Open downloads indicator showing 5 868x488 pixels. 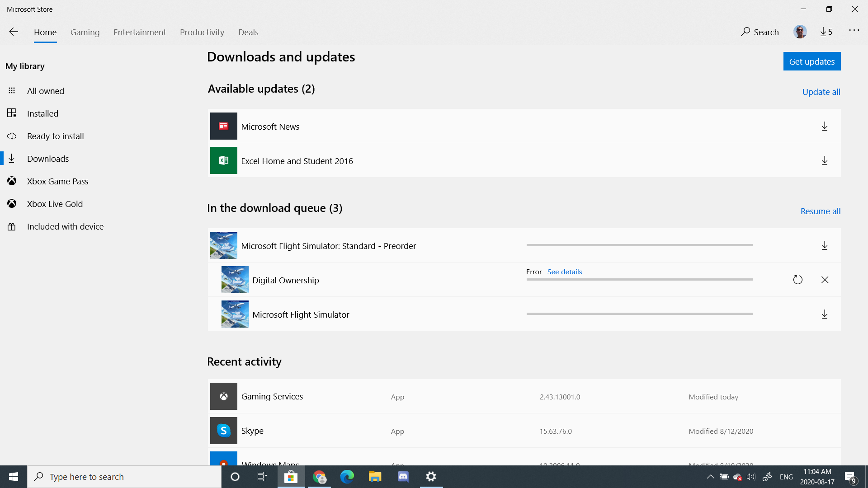click(826, 32)
